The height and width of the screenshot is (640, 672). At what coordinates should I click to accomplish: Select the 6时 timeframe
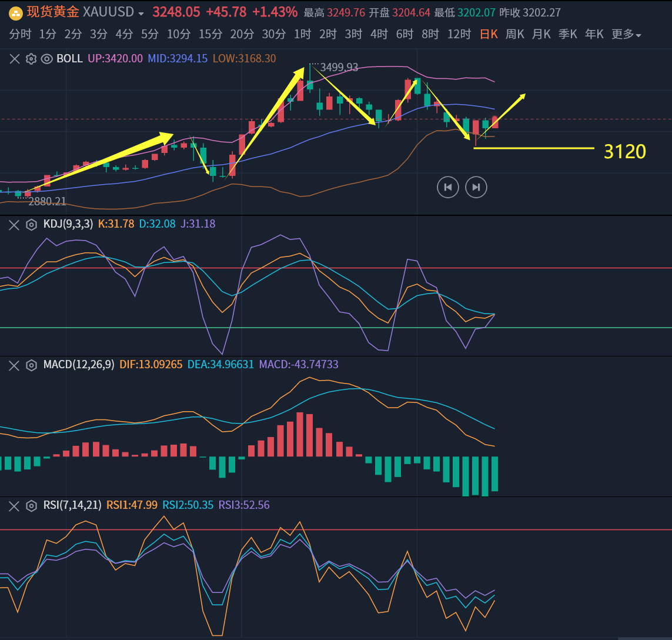click(405, 34)
